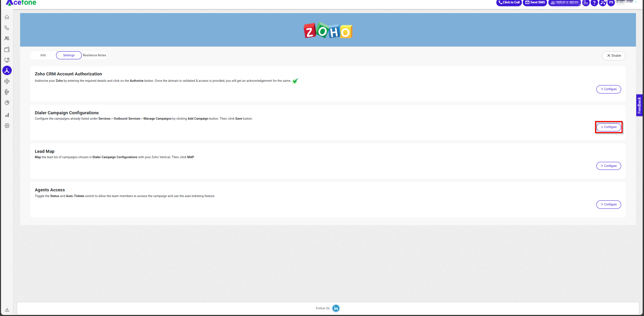Configure the Lead Map section
This screenshot has width=644, height=316.
point(608,166)
